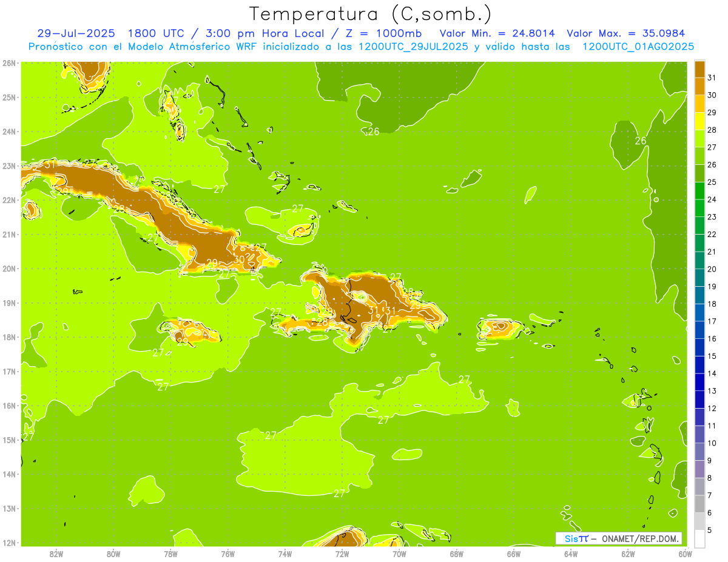Click the 82W longitude axis label
The width and height of the screenshot is (728, 562).
coord(56,554)
